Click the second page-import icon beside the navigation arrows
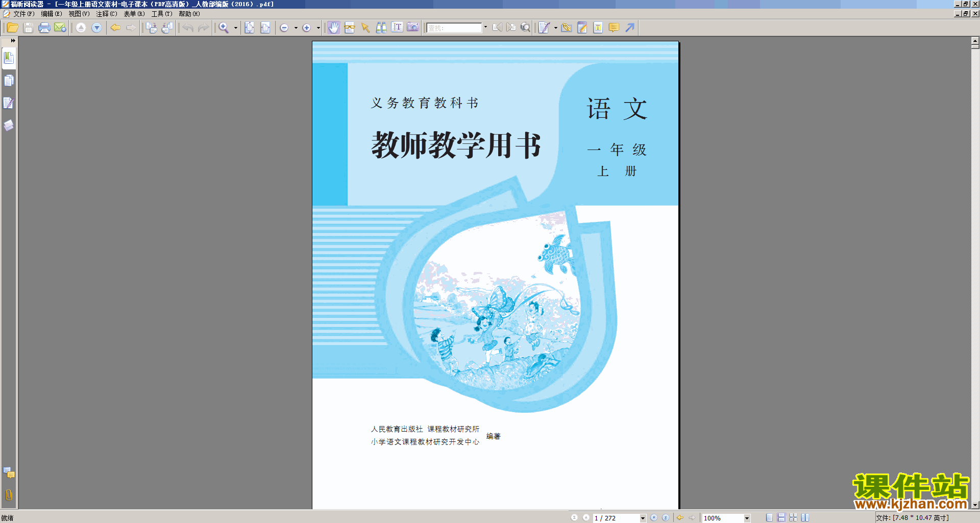Image resolution: width=980 pixels, height=523 pixels. point(167,28)
